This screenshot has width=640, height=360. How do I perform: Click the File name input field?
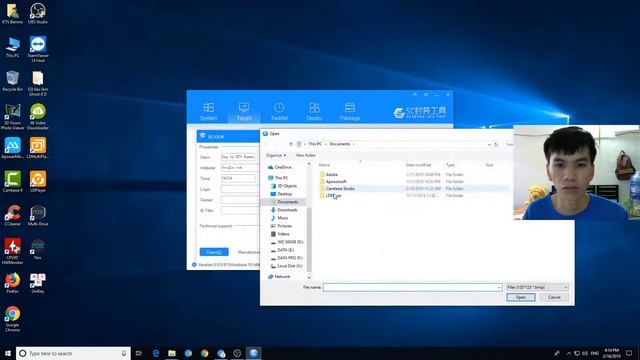409,287
